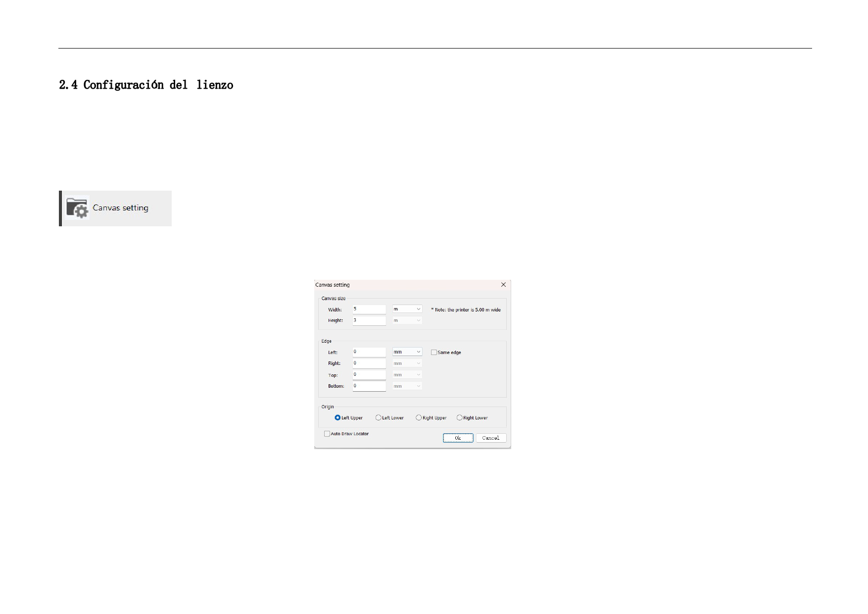Open the Height unit dropdown
Screen dimensions: 868x614
coord(407,320)
